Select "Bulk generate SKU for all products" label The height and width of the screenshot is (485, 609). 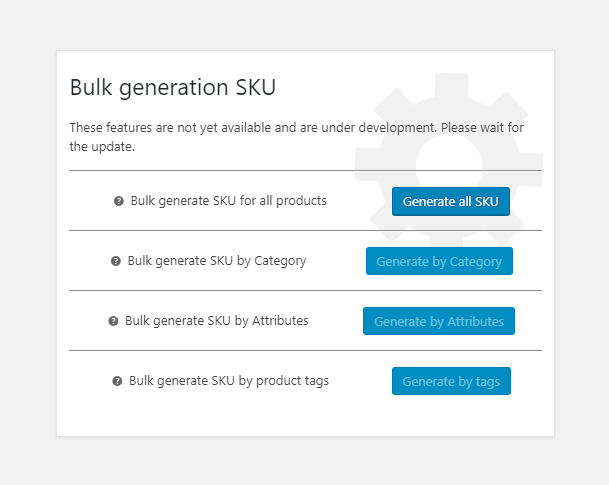228,201
